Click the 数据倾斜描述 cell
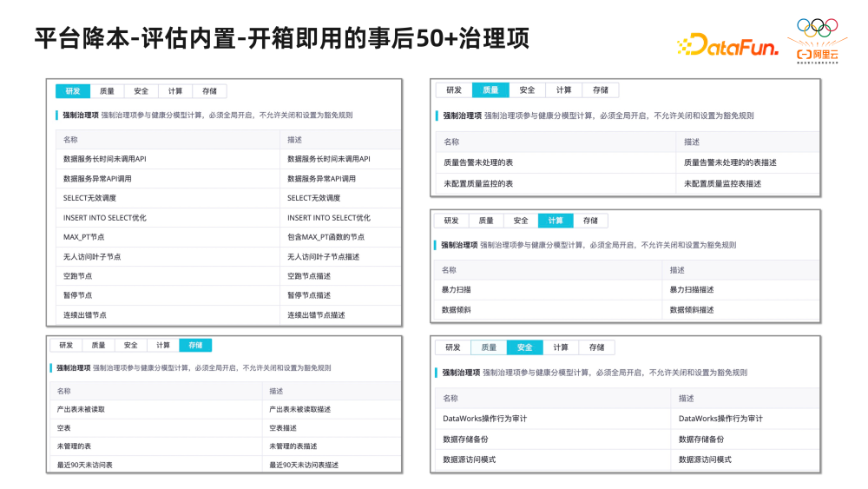 pyautogui.click(x=692, y=309)
